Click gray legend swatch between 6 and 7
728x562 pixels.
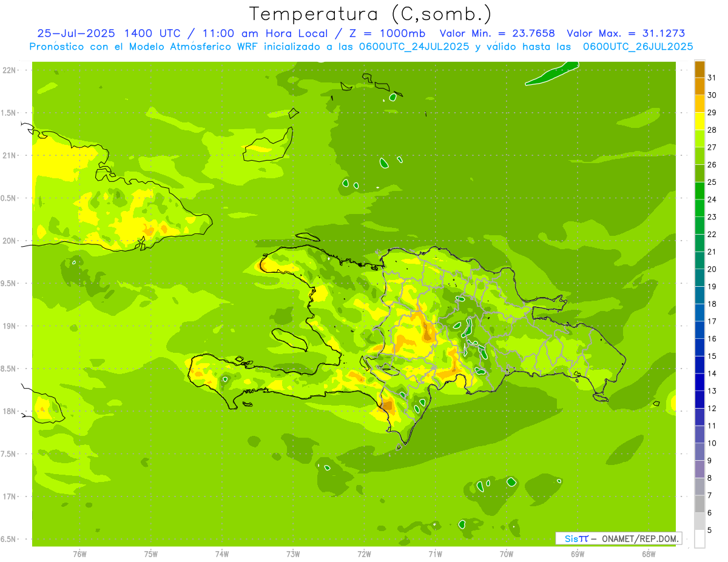click(x=699, y=504)
